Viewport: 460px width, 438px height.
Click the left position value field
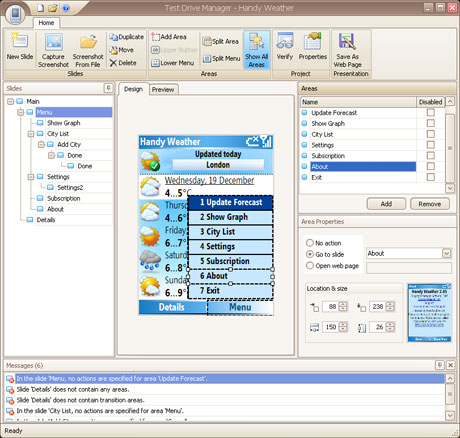tap(331, 306)
